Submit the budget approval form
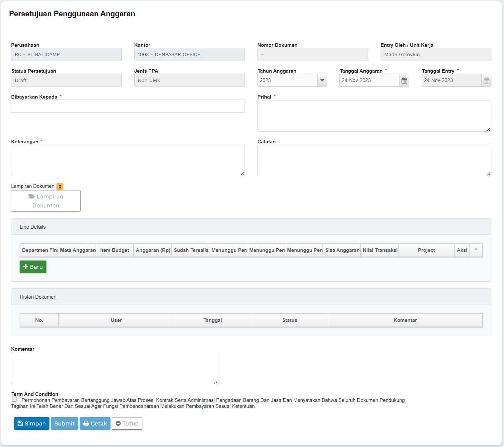The height and width of the screenshot is (447, 504). (64, 423)
